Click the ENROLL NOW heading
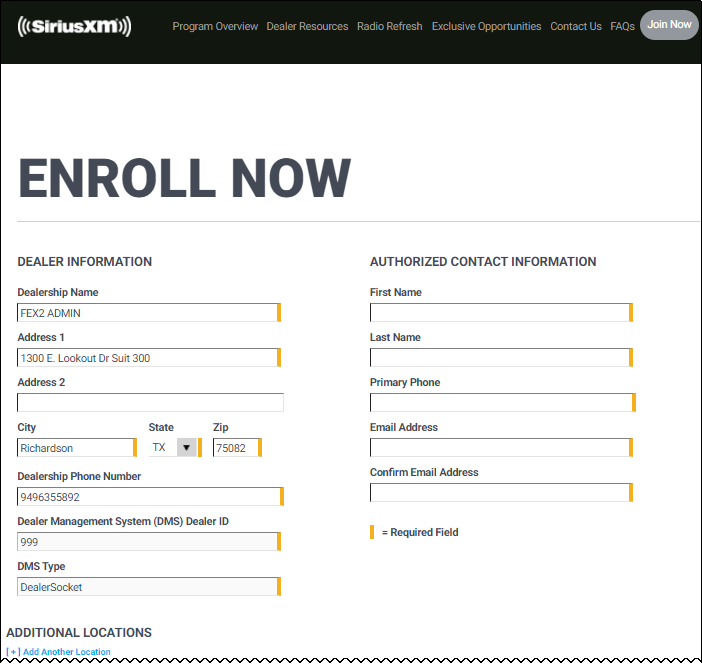 pyautogui.click(x=184, y=178)
